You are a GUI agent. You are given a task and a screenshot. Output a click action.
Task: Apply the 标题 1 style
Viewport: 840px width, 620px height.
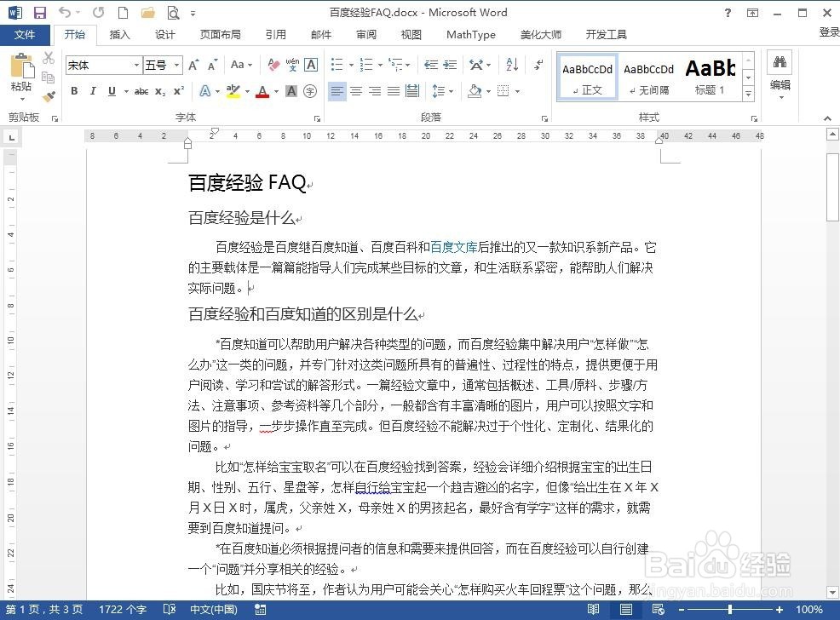coord(711,77)
